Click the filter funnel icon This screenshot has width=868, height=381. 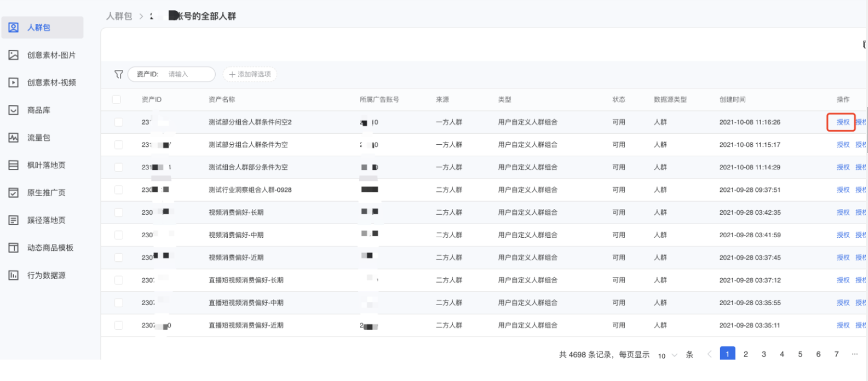(x=119, y=74)
